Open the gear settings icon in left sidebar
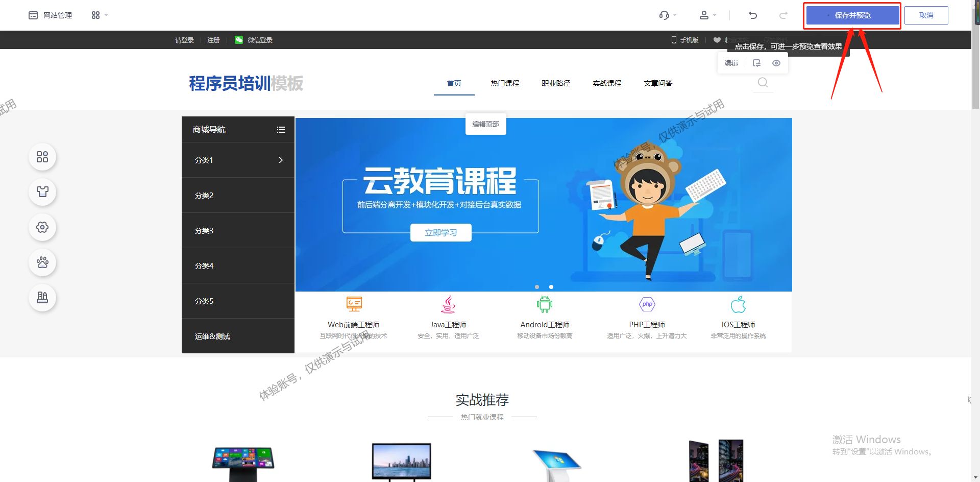Viewport: 980px width, 482px height. tap(42, 228)
